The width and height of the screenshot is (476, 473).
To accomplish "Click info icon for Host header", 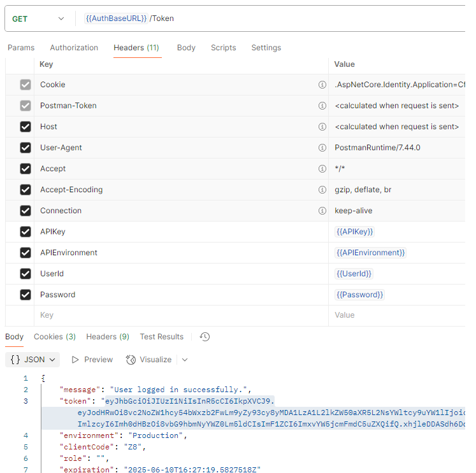I will click(322, 127).
